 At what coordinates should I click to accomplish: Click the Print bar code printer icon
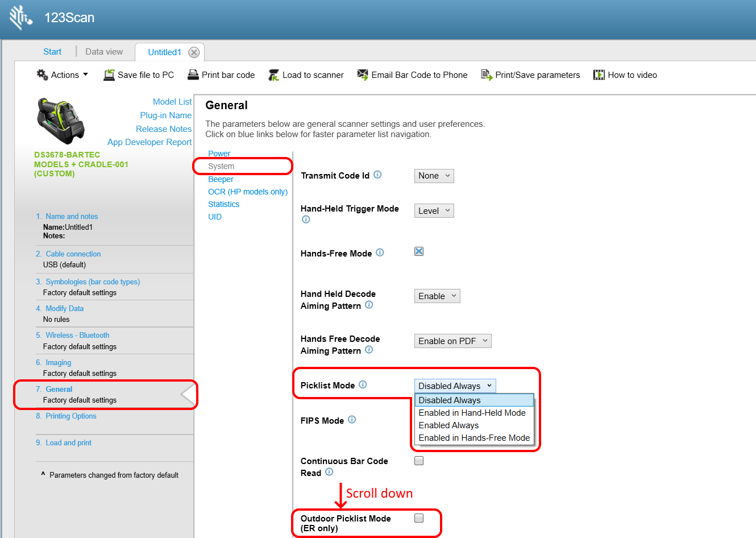[193, 75]
